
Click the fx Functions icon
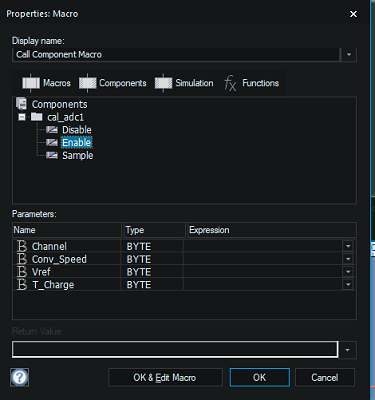(x=230, y=83)
